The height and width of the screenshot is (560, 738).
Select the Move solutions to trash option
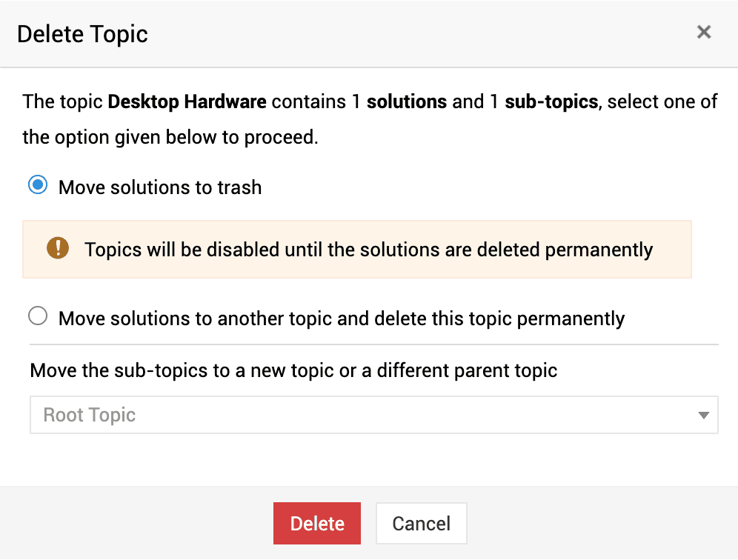(38, 184)
